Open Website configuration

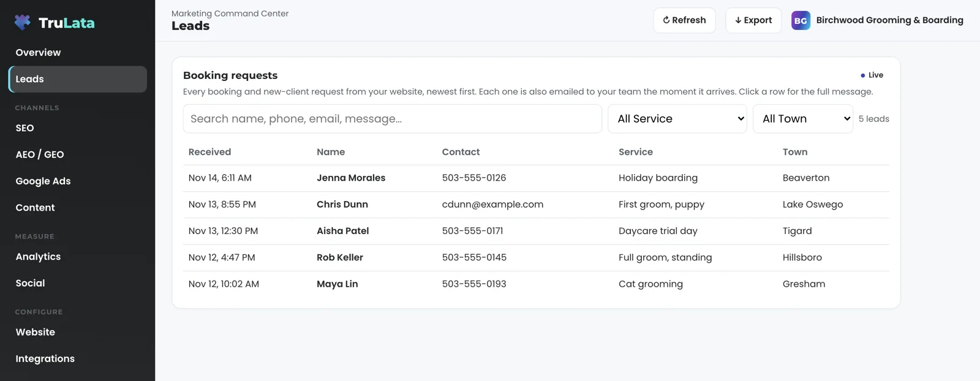tap(77, 332)
